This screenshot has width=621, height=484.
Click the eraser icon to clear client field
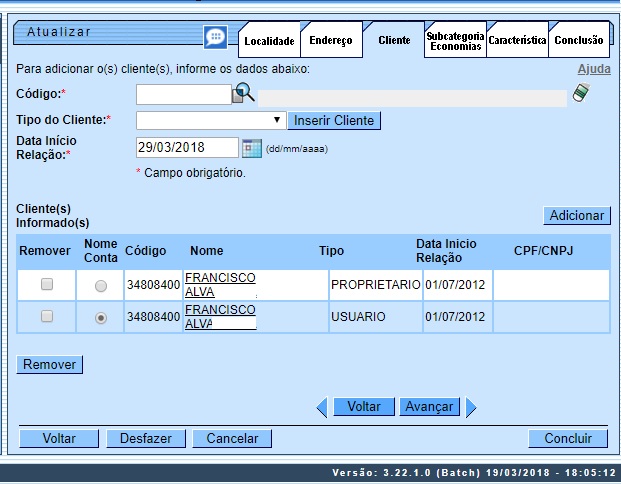coord(581,94)
